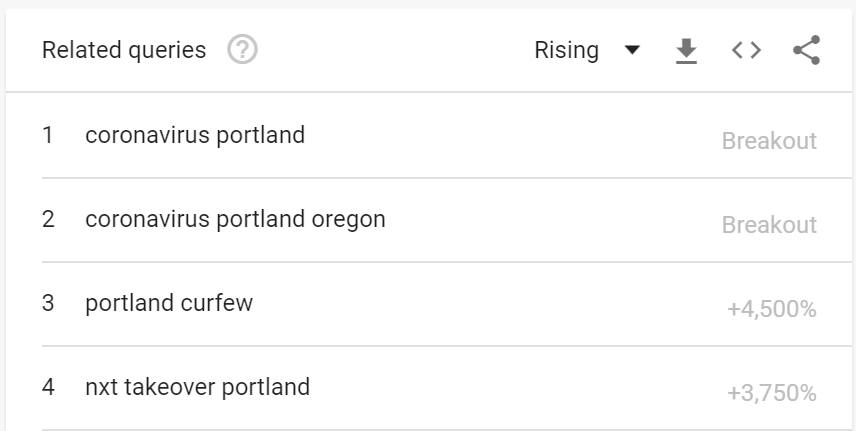Open the 'coronavirus portland oregon' query
This screenshot has height=431, width=856.
coord(235,219)
